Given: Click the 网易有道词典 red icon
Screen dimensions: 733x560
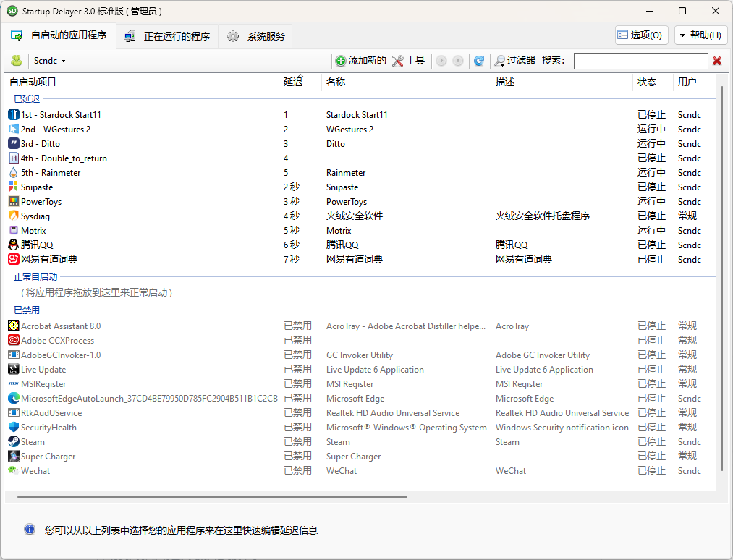Looking at the screenshot, I should click(14, 260).
